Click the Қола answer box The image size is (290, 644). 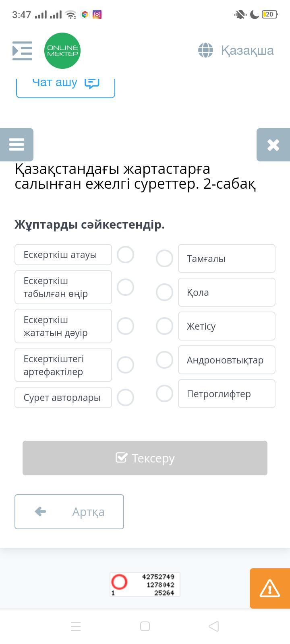click(x=226, y=292)
